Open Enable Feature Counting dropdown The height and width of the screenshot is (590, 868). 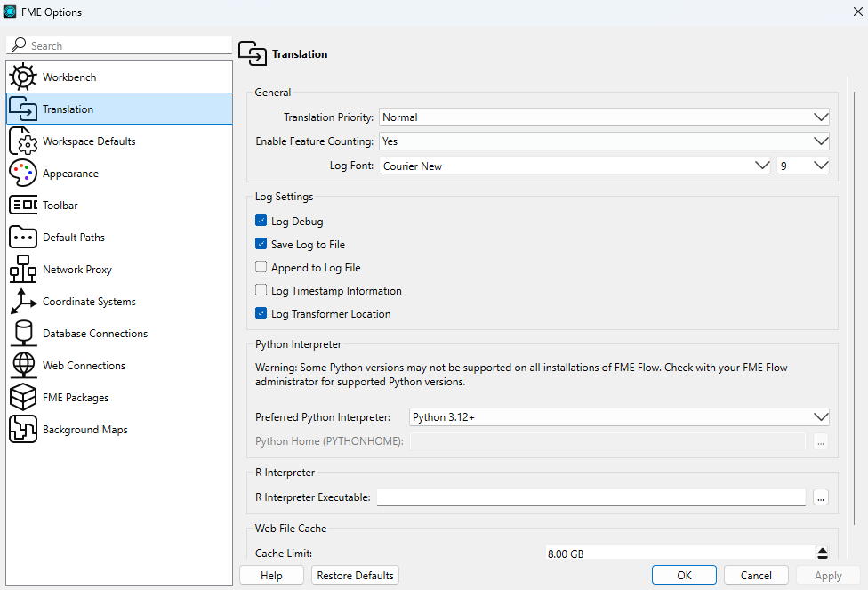pyautogui.click(x=604, y=141)
